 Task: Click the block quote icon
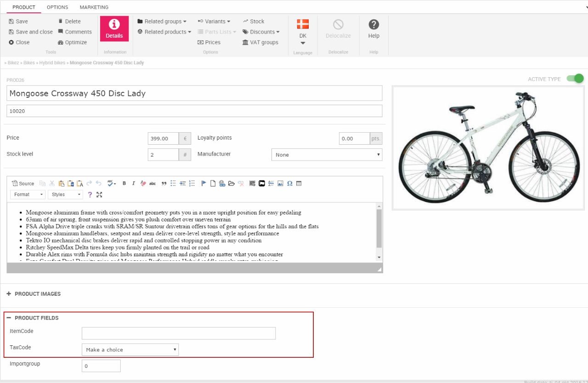pyautogui.click(x=164, y=183)
